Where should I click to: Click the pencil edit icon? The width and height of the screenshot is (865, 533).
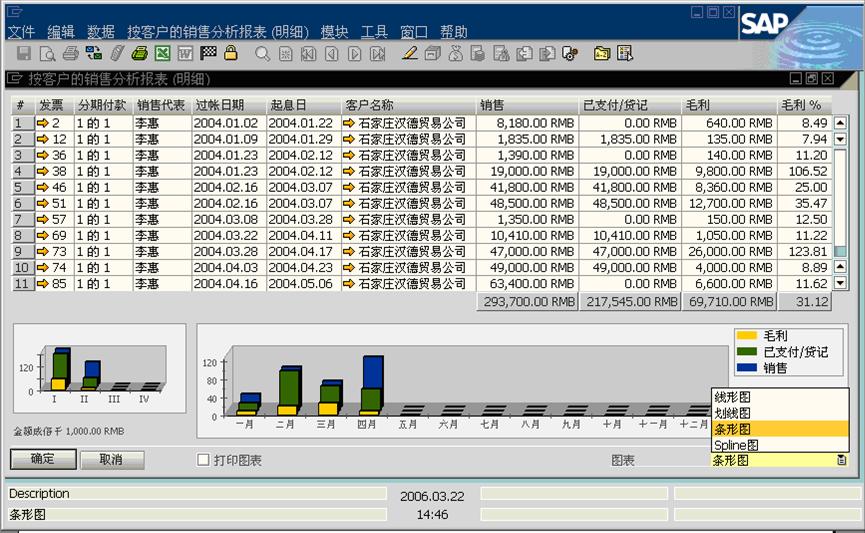tap(409, 53)
